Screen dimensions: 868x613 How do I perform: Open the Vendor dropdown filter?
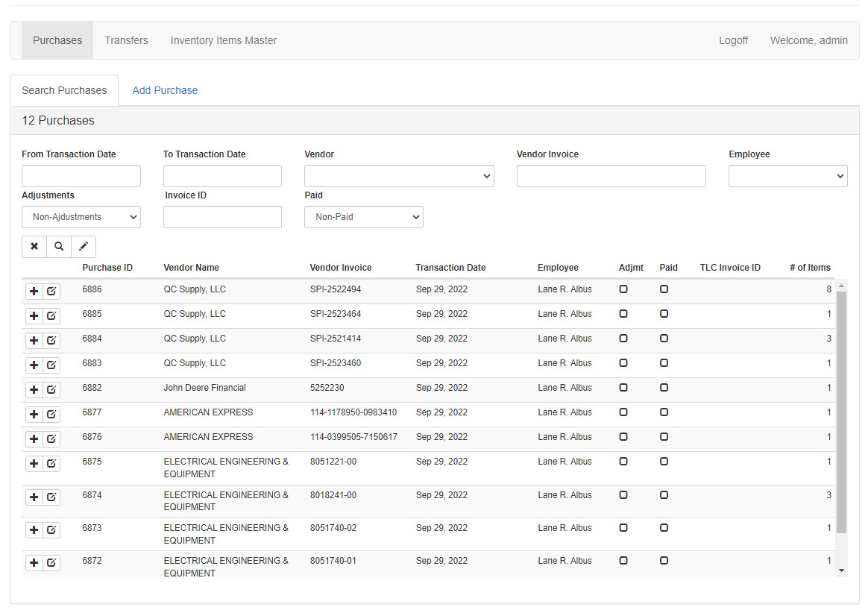[399, 176]
